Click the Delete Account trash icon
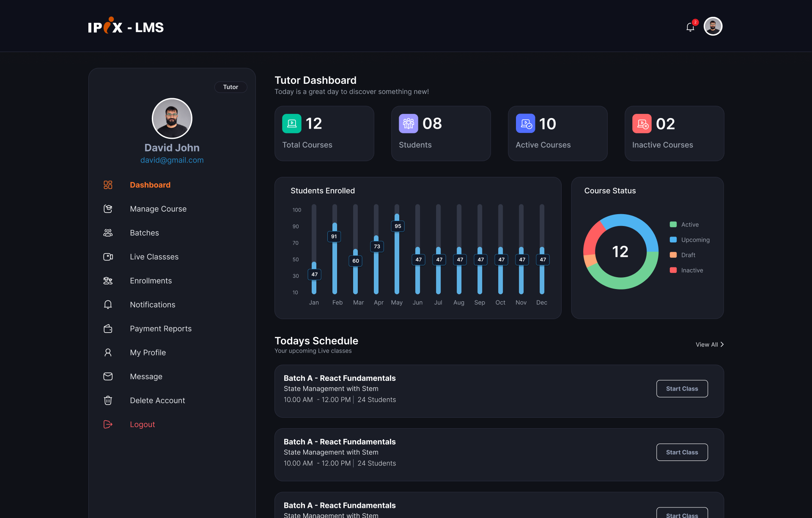The image size is (812, 518). pos(108,400)
